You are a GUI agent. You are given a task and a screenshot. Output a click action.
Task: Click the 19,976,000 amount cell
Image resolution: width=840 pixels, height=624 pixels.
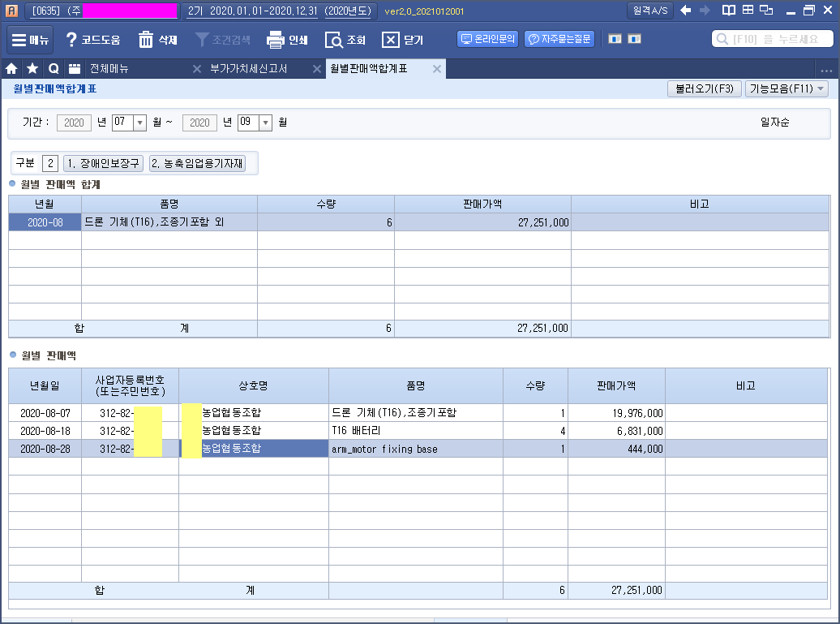pos(616,413)
